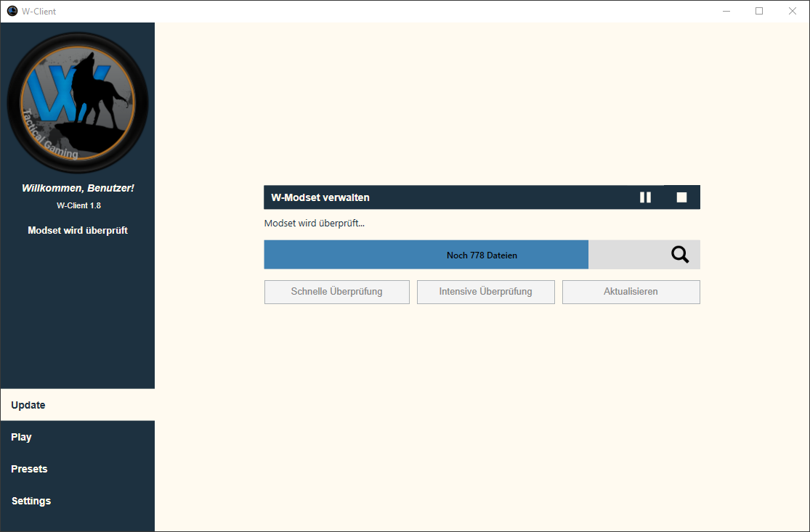This screenshot has height=532, width=810.
Task: Click the W-Client 1.8 version label
Action: coord(78,205)
